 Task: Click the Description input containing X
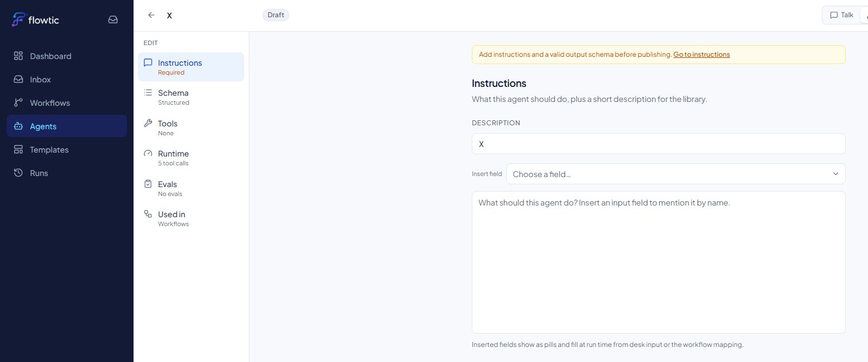point(658,144)
